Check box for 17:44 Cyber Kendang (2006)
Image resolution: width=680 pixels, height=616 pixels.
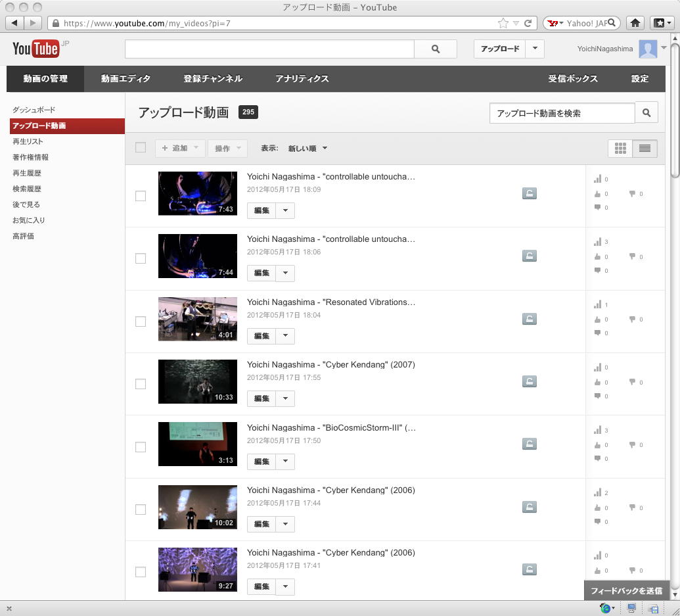(x=141, y=509)
